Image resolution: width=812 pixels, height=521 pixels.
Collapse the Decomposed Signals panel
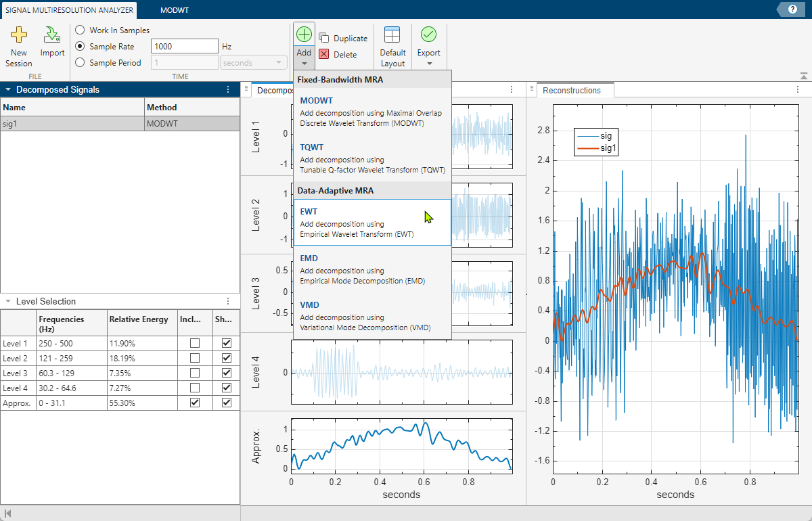coord(7,89)
